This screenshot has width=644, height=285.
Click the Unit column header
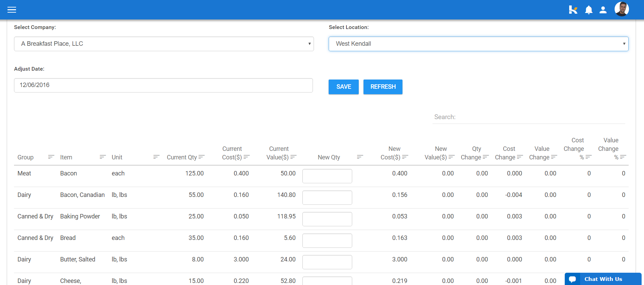coord(117,157)
